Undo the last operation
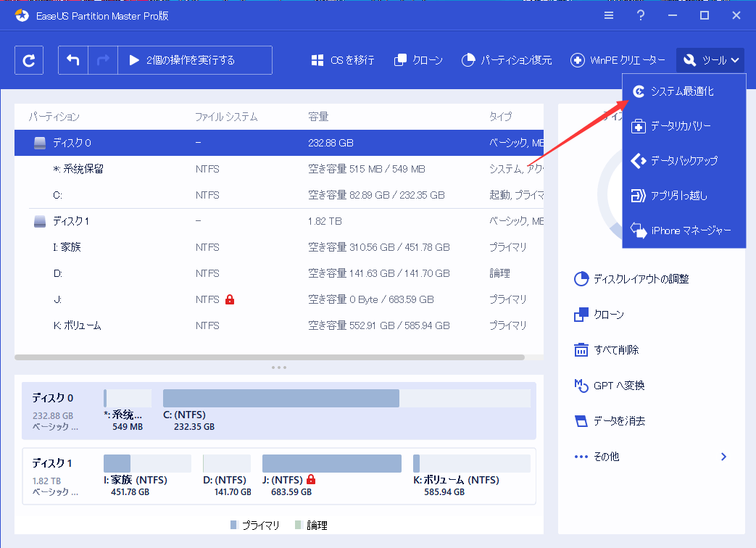 (x=72, y=60)
